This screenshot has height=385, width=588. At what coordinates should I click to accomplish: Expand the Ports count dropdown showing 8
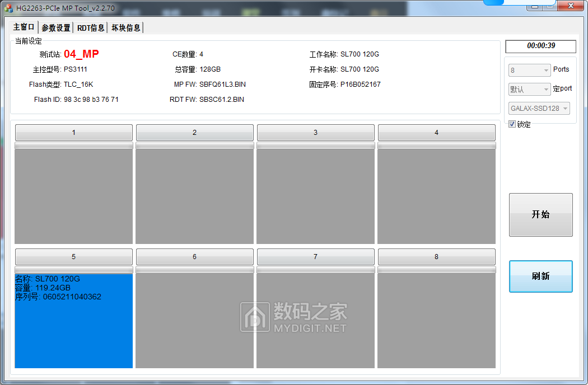point(530,70)
